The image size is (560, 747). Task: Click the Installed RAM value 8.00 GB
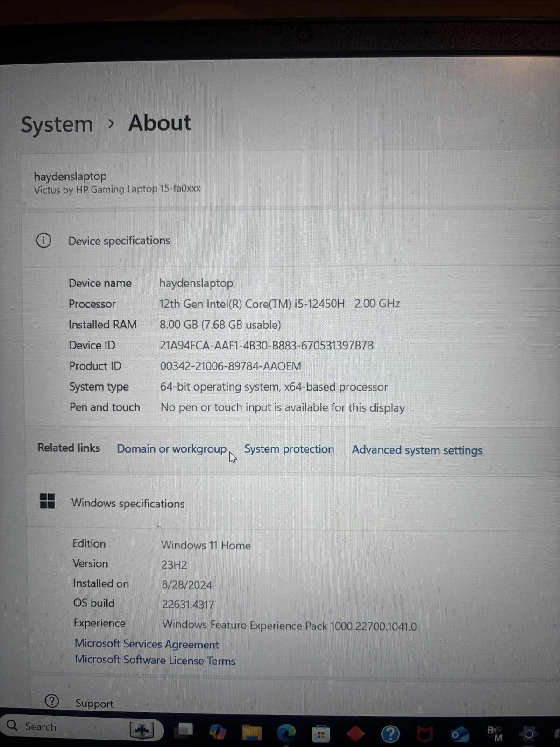[x=220, y=325]
